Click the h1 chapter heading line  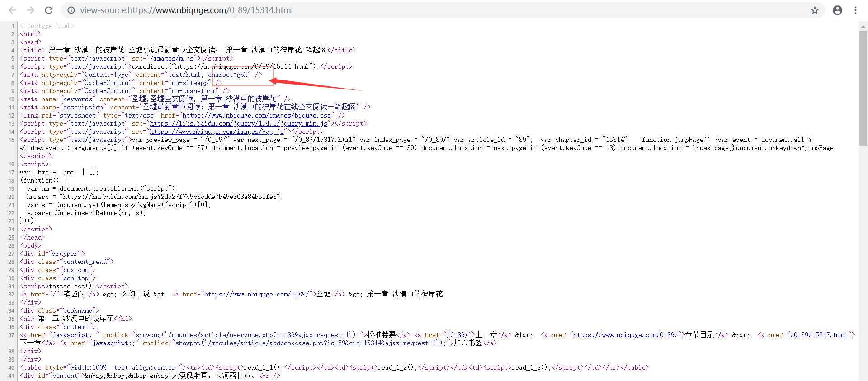[75, 319]
